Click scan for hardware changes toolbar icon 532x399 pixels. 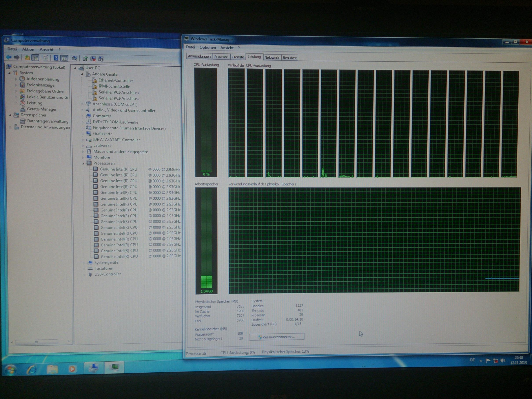click(x=75, y=58)
